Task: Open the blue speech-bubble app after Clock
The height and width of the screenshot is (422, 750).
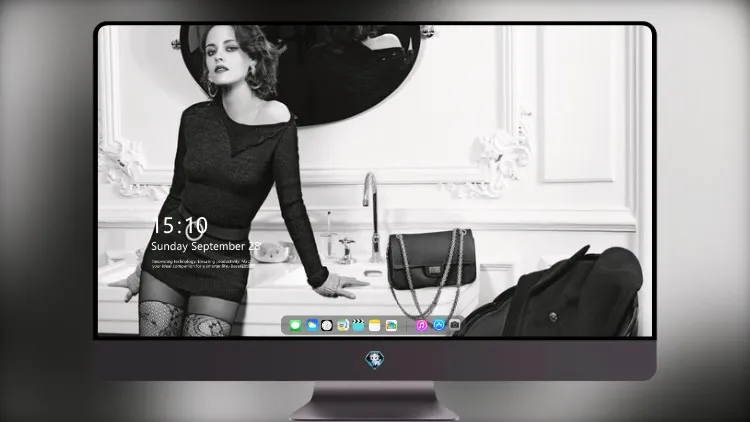Action: pyautogui.click(x=343, y=326)
